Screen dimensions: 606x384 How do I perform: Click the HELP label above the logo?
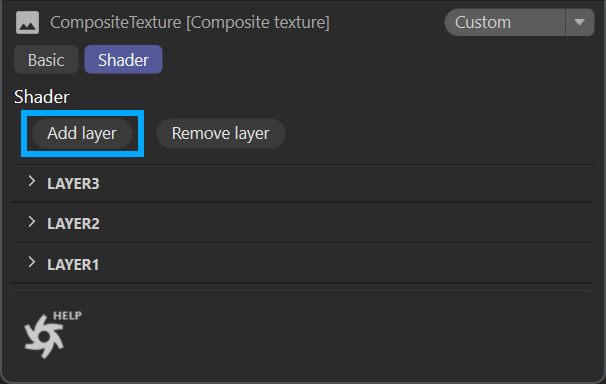click(x=67, y=316)
